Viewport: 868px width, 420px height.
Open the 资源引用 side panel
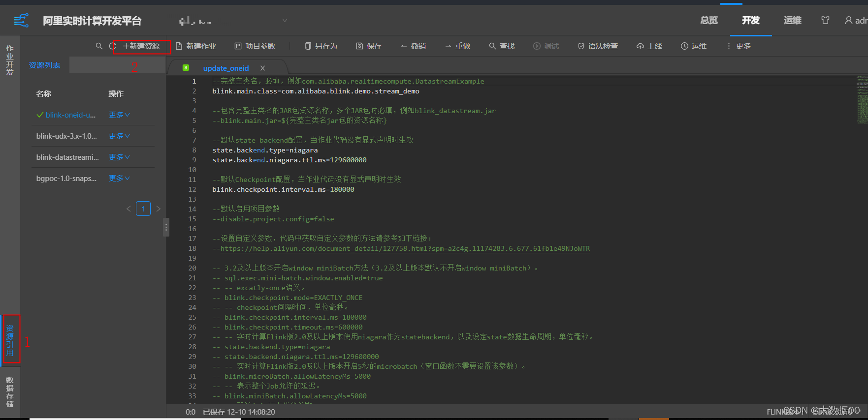10,340
